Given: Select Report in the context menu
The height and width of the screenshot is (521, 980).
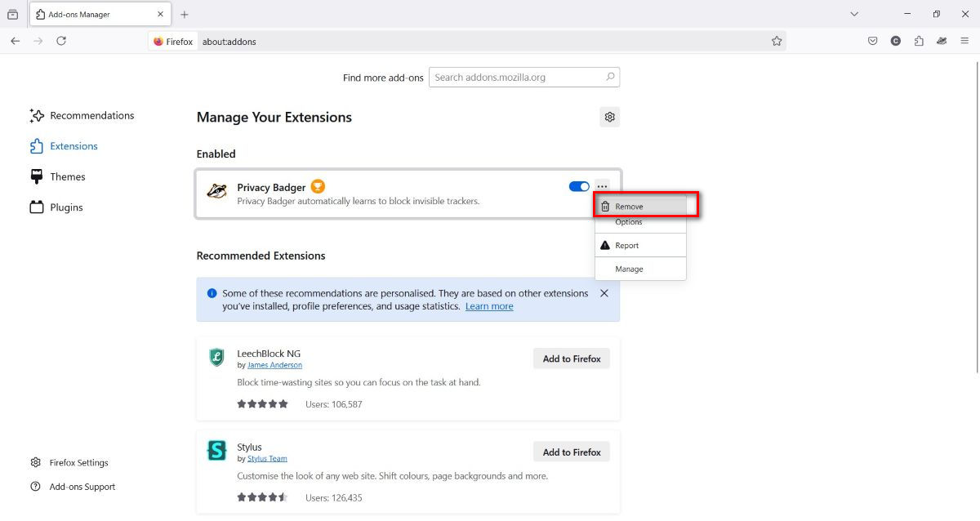Looking at the screenshot, I should pyautogui.click(x=640, y=245).
